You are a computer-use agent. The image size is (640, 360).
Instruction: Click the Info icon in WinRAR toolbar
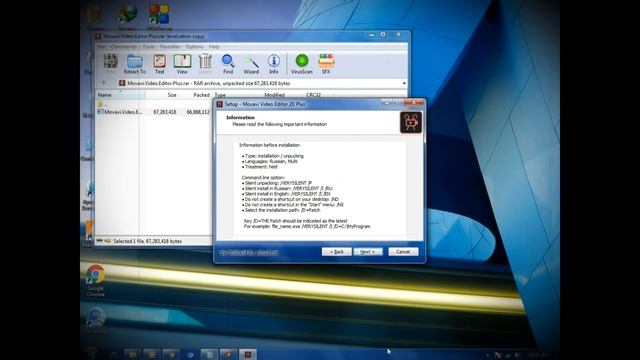coord(273,64)
